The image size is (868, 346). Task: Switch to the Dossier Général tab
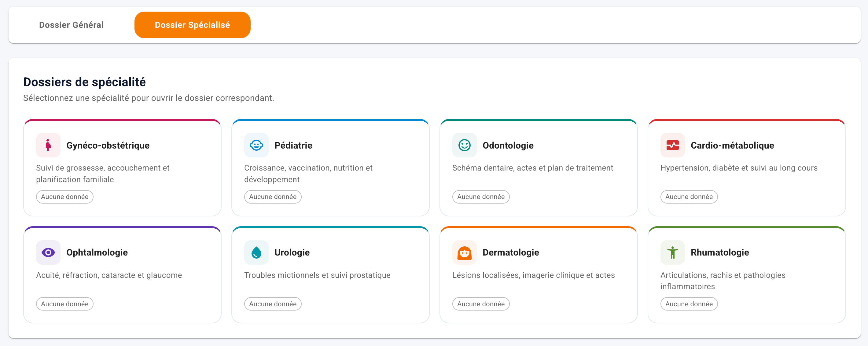click(x=72, y=25)
